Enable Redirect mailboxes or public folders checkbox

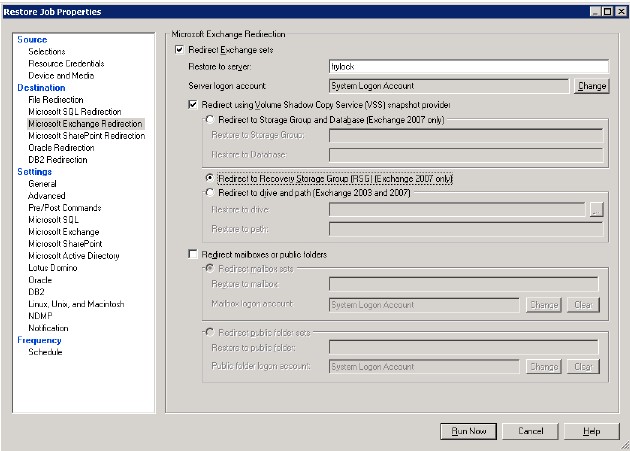(x=193, y=254)
